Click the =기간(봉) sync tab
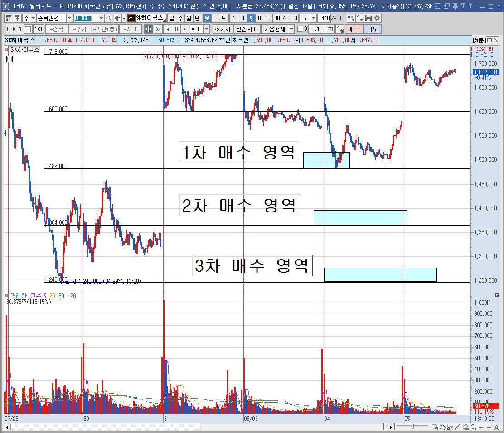 click(105, 29)
